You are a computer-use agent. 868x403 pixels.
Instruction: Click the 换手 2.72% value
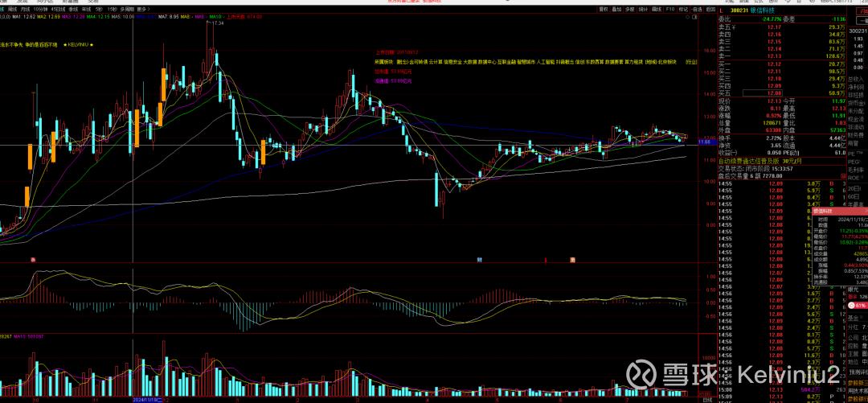click(773, 138)
